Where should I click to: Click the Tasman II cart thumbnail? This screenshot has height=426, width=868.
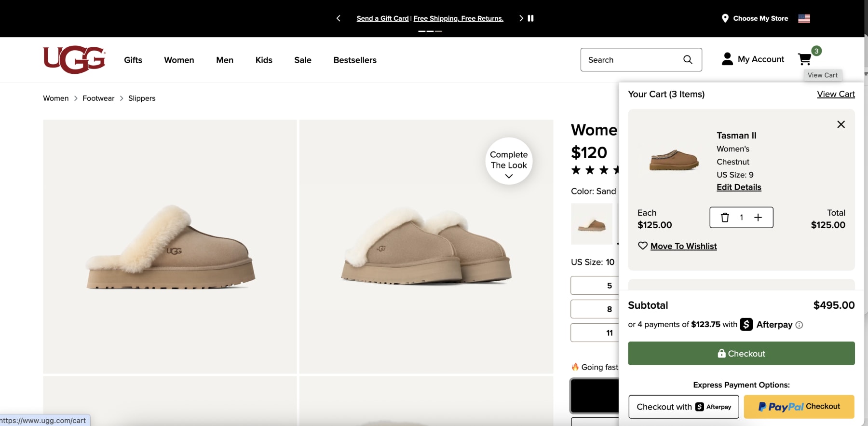674,160
